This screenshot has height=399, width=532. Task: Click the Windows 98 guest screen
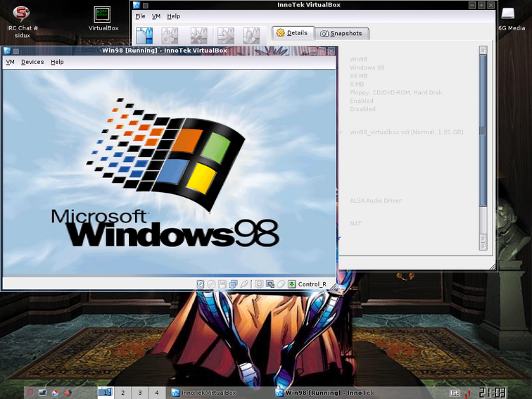click(x=169, y=172)
